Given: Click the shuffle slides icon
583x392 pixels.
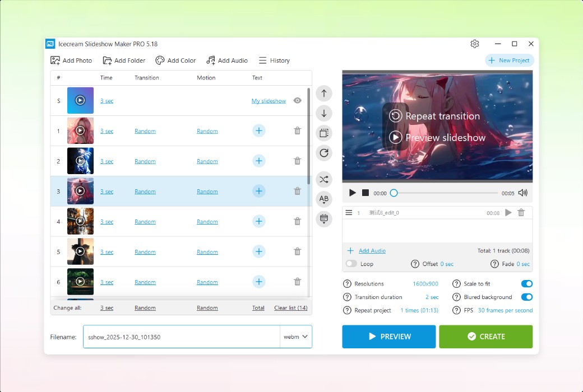Looking at the screenshot, I should [x=324, y=179].
